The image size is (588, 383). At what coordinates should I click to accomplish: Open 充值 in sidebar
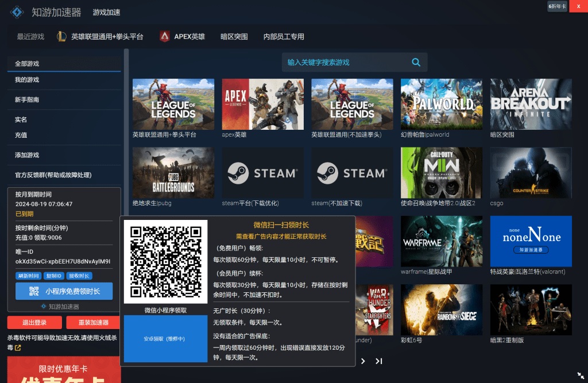pyautogui.click(x=64, y=135)
